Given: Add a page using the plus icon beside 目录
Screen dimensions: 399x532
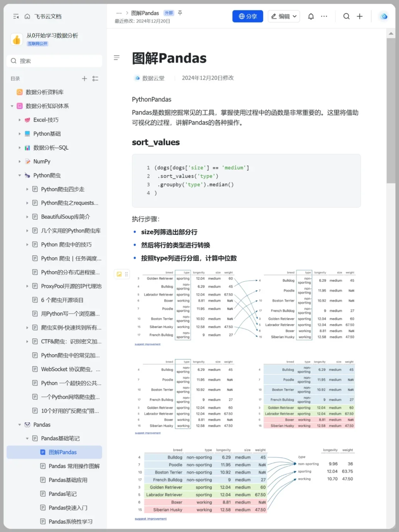Looking at the screenshot, I should (x=84, y=78).
